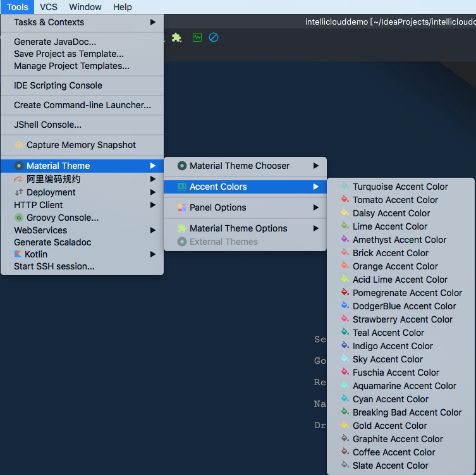Apply Gold Accent Color
The height and width of the screenshot is (475, 476).
[401, 426]
